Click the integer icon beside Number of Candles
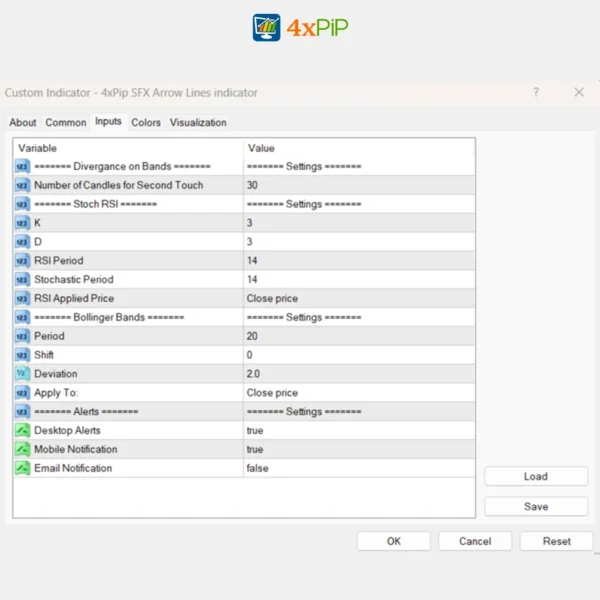The image size is (600, 600). (22, 185)
